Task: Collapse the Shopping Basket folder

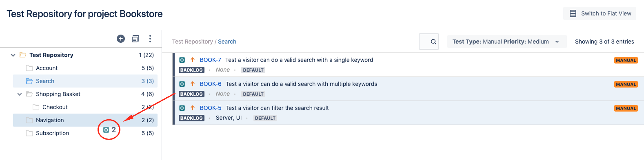Action: [20, 94]
